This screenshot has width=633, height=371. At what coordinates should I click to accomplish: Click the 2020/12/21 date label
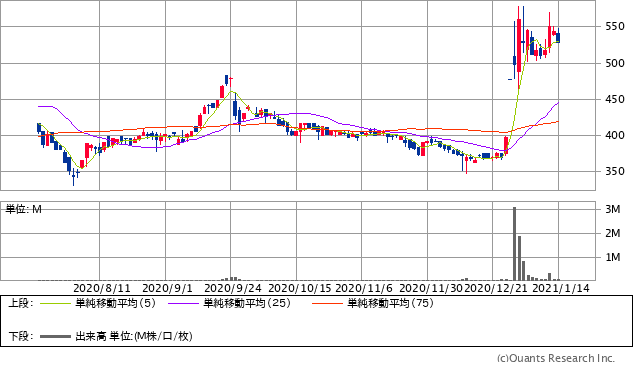[495, 288]
